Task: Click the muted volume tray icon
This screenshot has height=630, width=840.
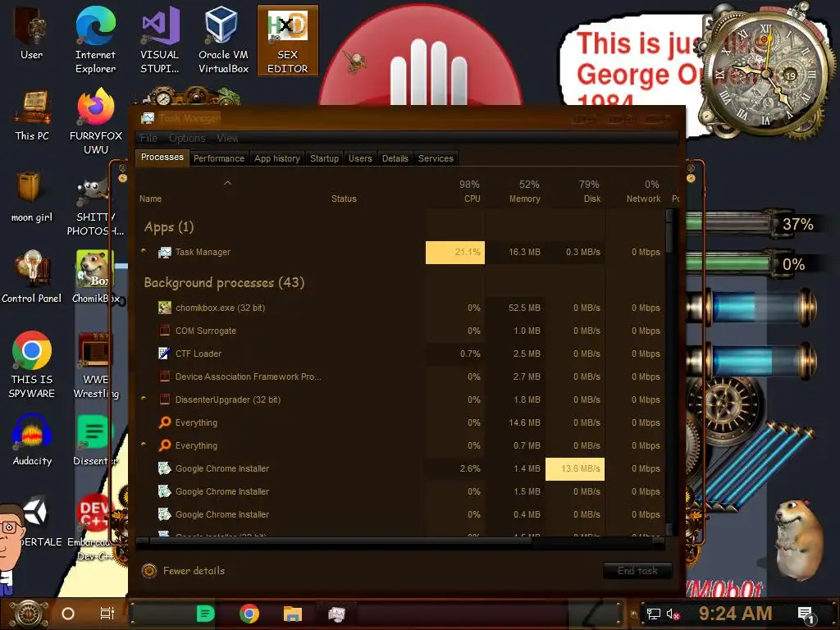Action: click(x=673, y=614)
